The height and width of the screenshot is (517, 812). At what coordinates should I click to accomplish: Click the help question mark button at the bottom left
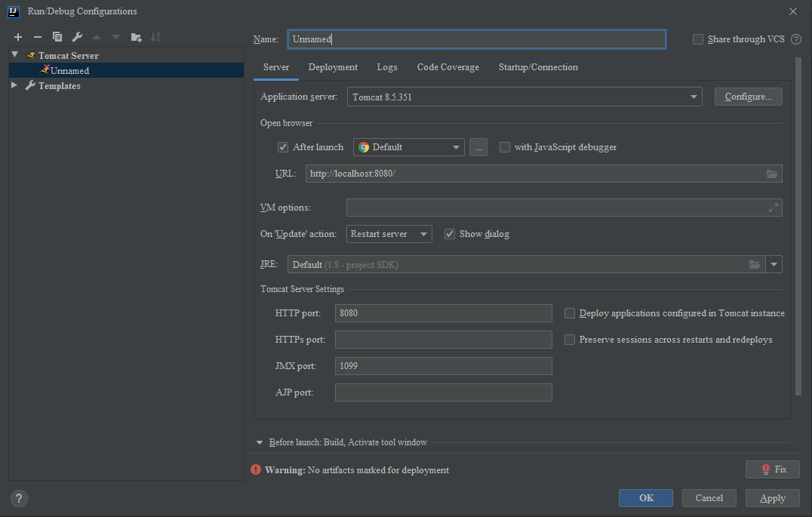(x=19, y=498)
